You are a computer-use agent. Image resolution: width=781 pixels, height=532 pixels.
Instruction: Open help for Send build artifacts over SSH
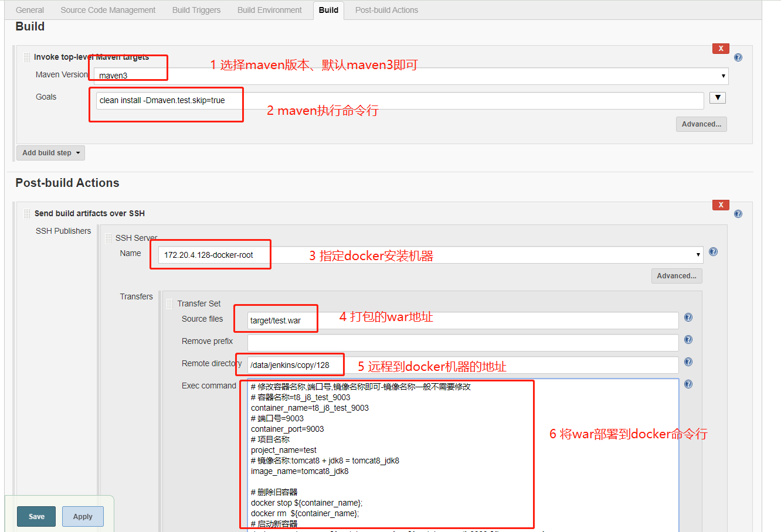coord(738,214)
